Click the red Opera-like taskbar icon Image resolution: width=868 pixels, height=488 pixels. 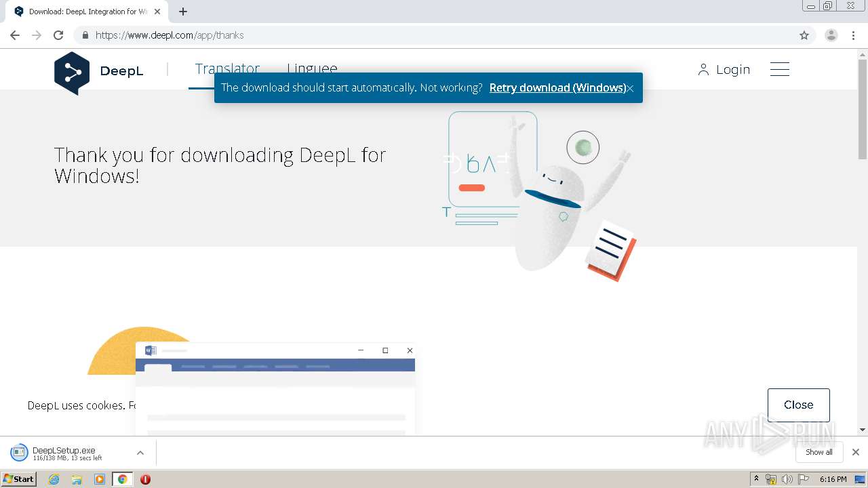point(145,479)
